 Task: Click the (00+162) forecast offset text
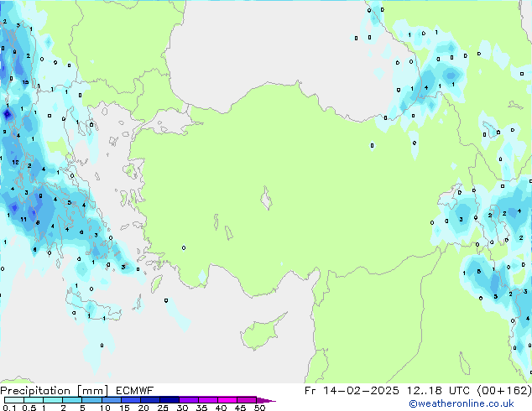click(x=503, y=391)
